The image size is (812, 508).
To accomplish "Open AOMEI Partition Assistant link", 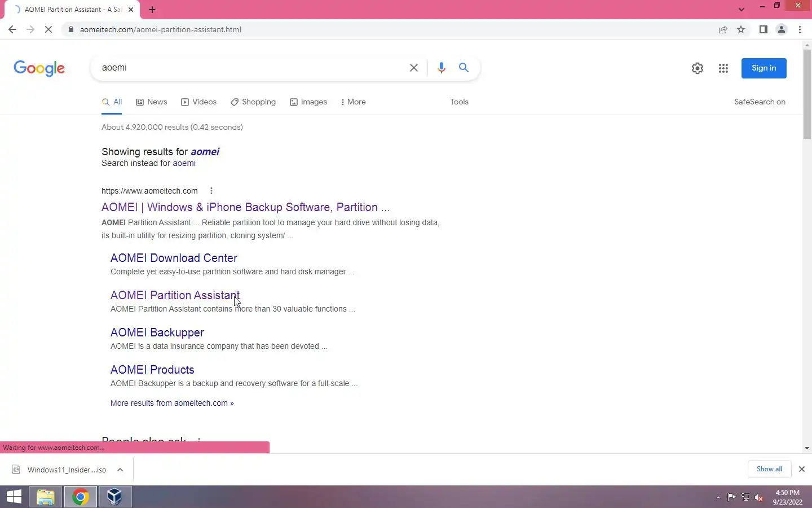I will [175, 295].
